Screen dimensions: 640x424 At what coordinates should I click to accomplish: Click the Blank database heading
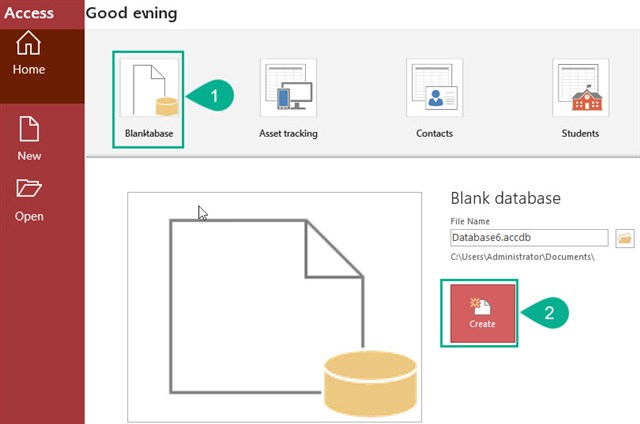tap(505, 198)
